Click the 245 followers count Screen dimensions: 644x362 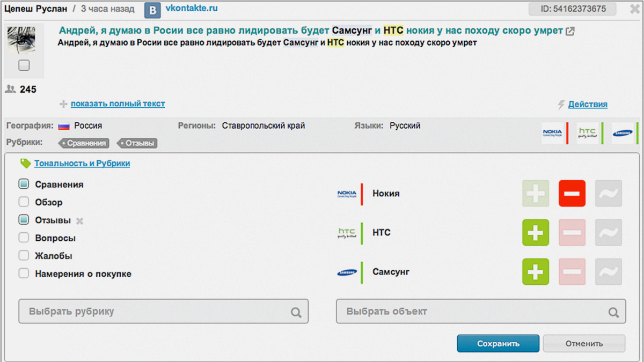tap(28, 90)
